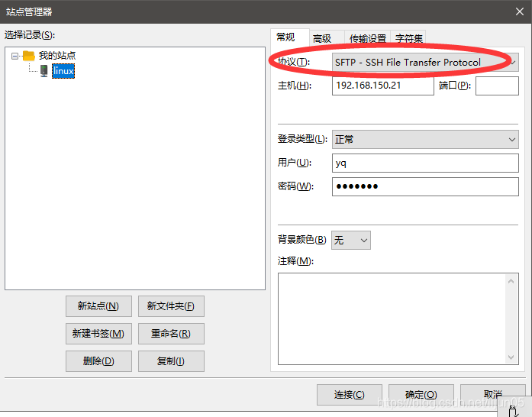Viewport: 532px width, 417px height.
Task: Click the 新站点(N) button
Action: coord(98,306)
